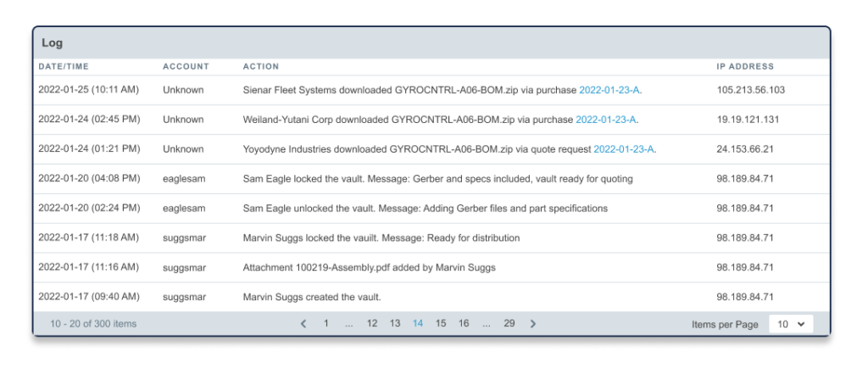Image resolution: width=868 pixels, height=369 pixels.
Task: Select IP address 19.19.121.131
Action: pyautogui.click(x=748, y=120)
